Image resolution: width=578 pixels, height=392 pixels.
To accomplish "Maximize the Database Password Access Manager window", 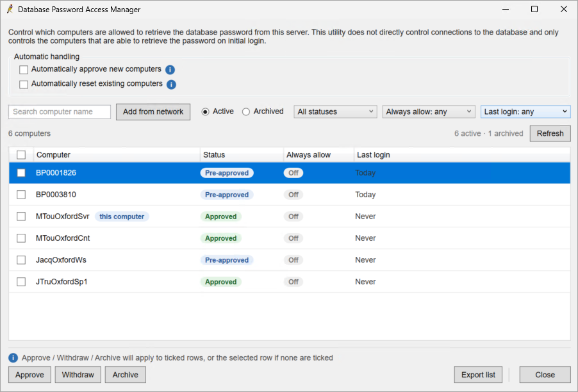I will (534, 9).
